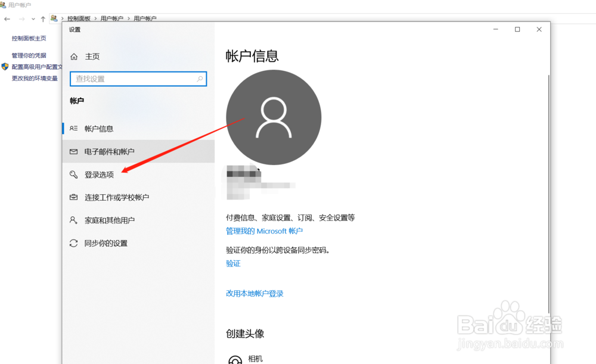Select the people icon for 家庭和其他用户
Viewport: 596px width, 364px height.
click(74, 220)
